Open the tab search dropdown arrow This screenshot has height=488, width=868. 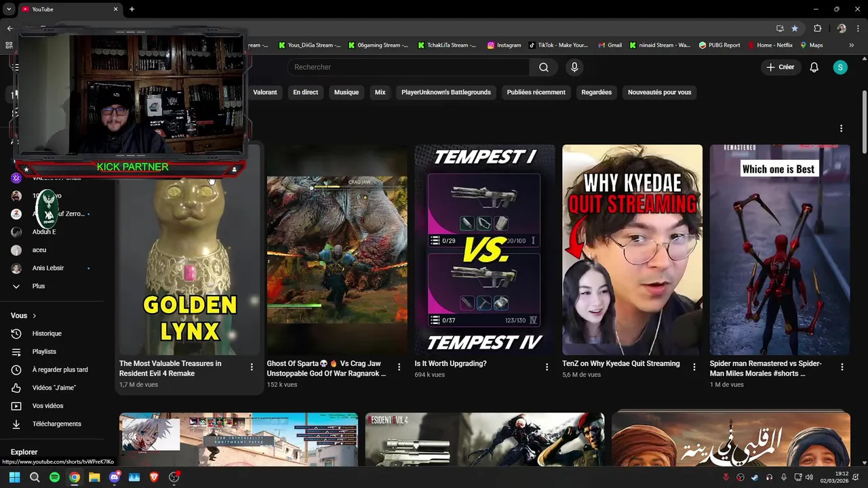click(x=9, y=9)
